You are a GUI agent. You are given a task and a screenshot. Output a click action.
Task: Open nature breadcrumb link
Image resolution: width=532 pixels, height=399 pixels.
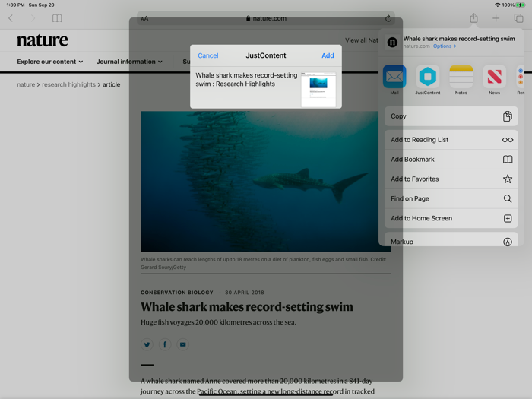tap(26, 84)
